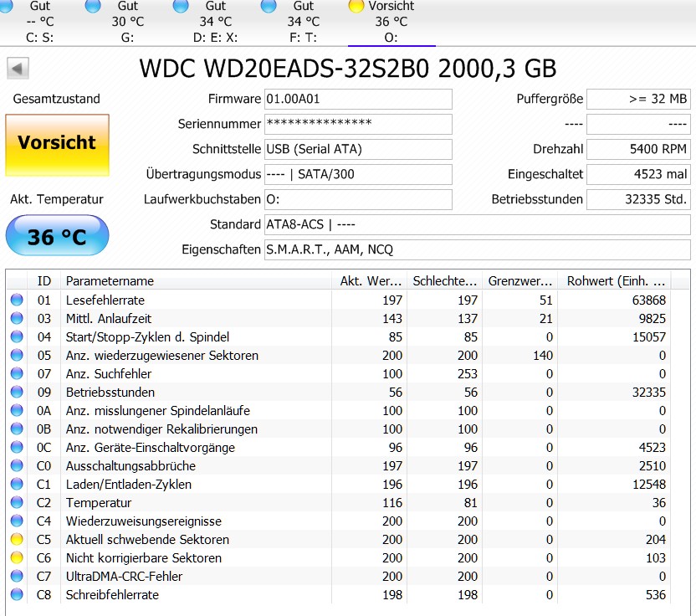The image size is (696, 616).
Task: Click the status icon for Wiederzuweisungsereignisse
Action: point(17,521)
